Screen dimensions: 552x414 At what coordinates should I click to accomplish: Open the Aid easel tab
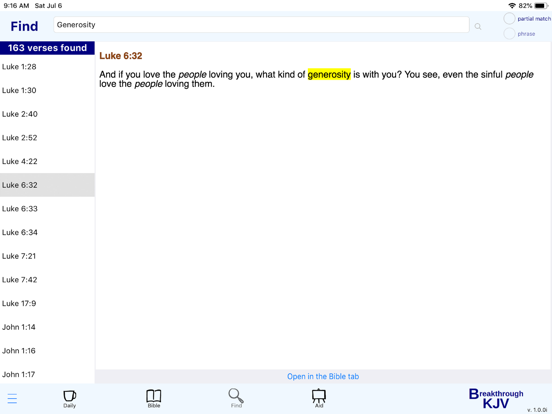click(x=319, y=398)
